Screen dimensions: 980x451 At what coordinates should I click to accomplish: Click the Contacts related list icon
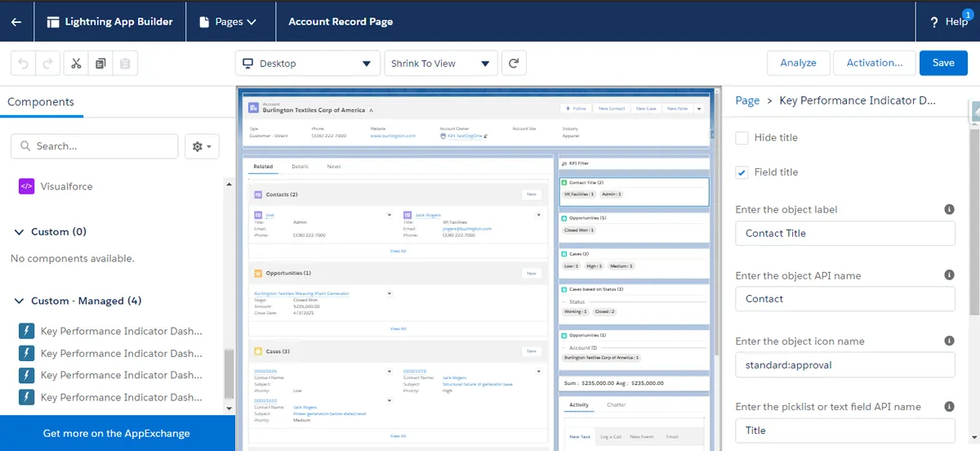coord(258,194)
